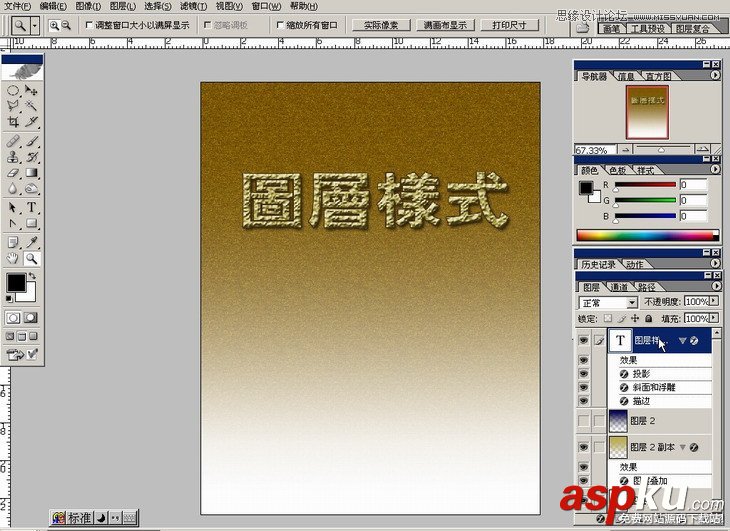Switch to 路径 tab
This screenshot has height=531, width=730.
(646, 287)
